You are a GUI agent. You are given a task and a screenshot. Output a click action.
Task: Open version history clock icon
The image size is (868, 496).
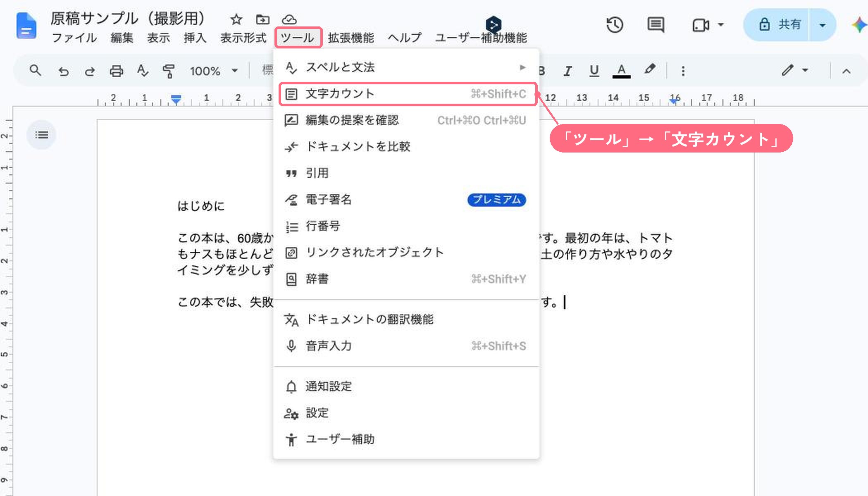[x=615, y=25]
